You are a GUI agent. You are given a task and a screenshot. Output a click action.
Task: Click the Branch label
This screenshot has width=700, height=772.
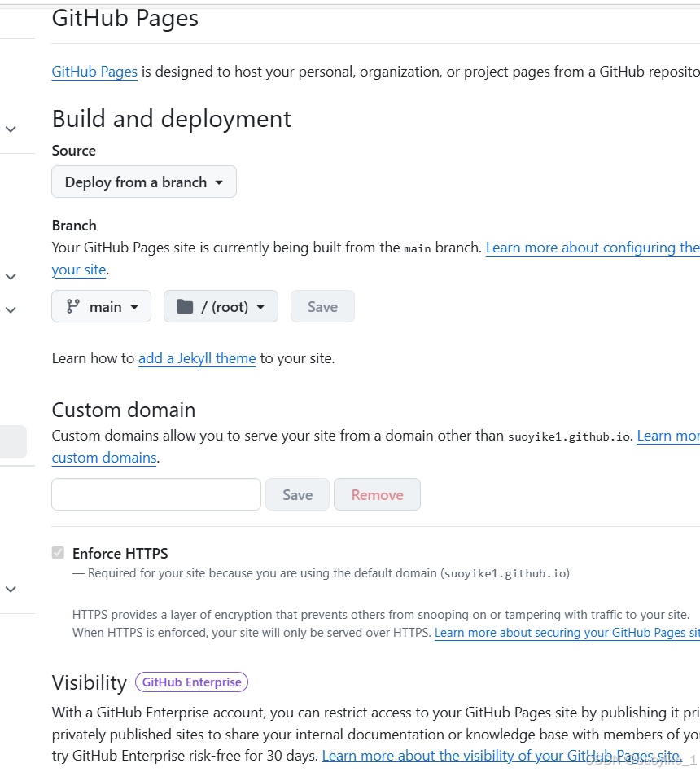pos(74,226)
